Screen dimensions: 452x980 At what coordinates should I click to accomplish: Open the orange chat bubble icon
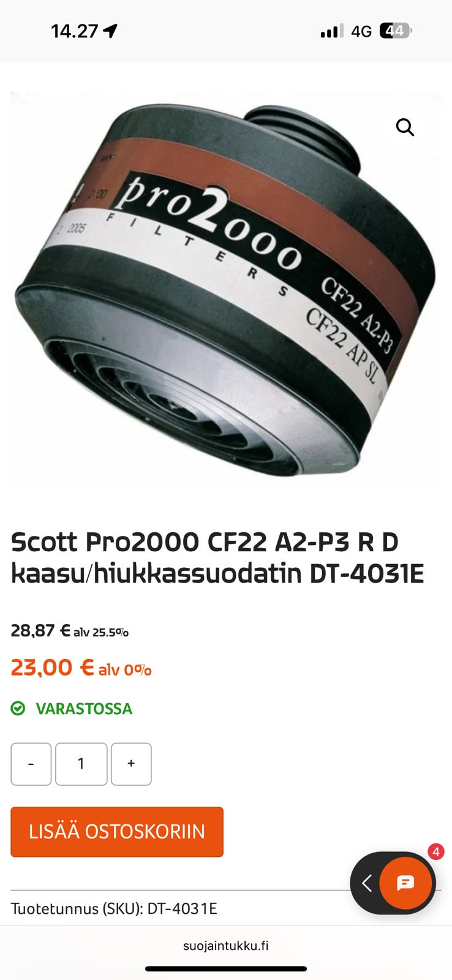click(405, 883)
